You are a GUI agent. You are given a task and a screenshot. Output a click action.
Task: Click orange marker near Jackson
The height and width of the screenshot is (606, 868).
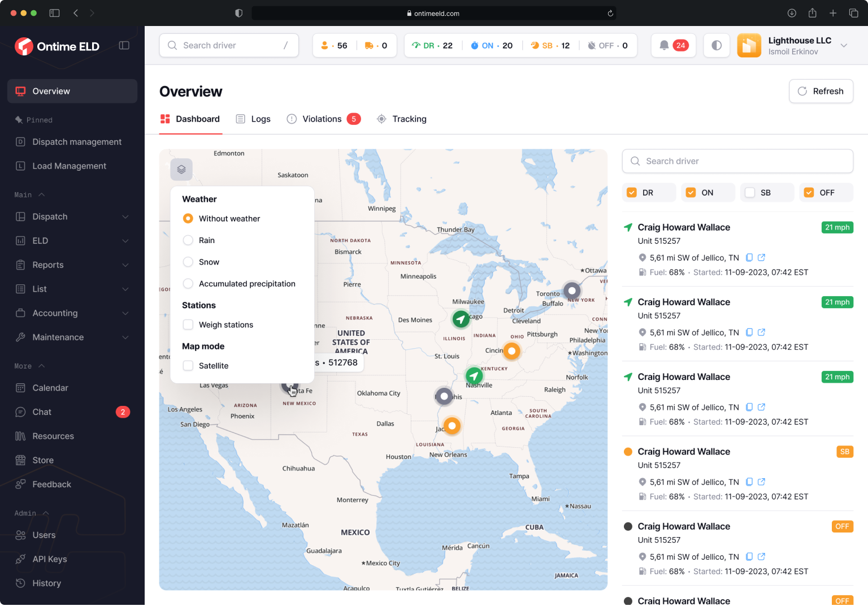[452, 426]
